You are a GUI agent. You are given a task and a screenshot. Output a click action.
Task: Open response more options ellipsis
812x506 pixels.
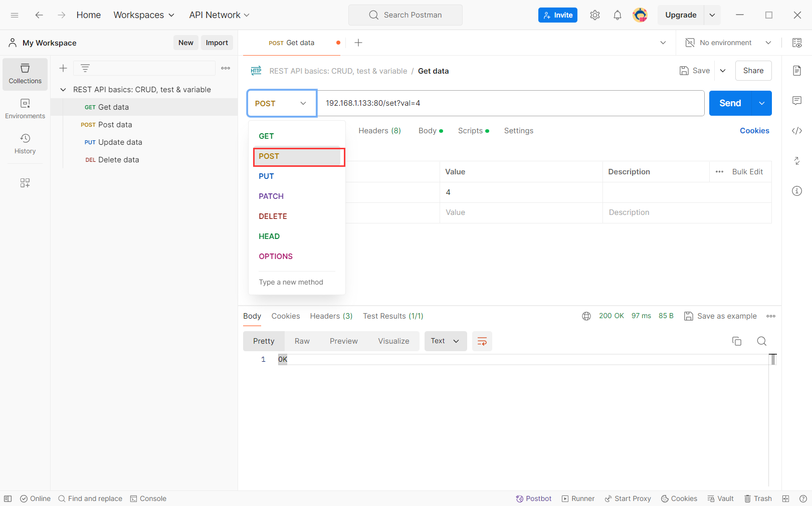(771, 316)
